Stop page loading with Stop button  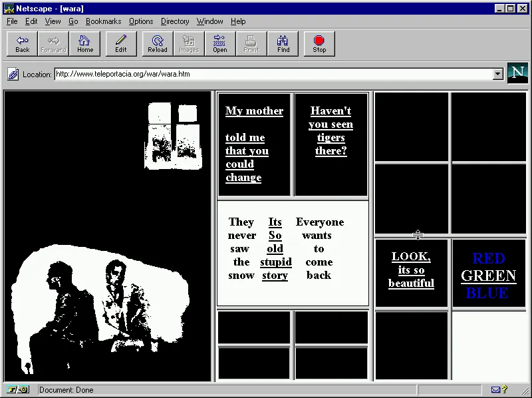[319, 44]
